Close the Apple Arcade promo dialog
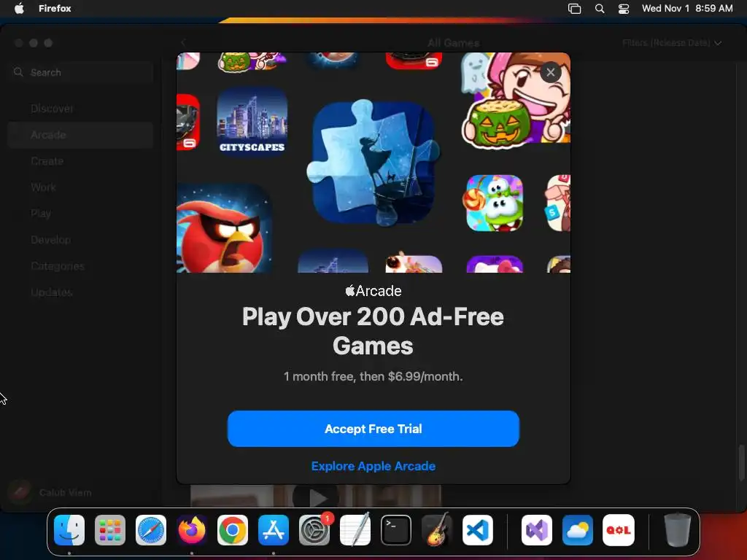Image resolution: width=747 pixels, height=560 pixels. tap(550, 72)
